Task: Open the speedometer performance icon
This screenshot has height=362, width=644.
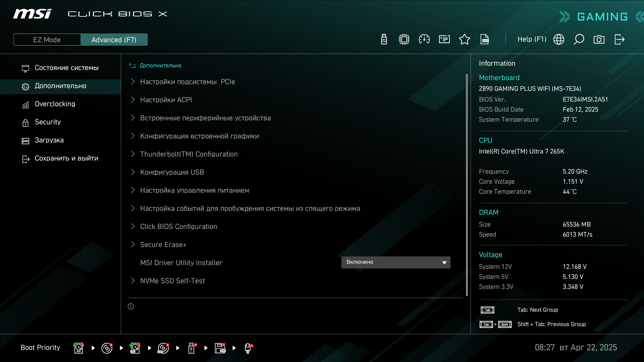Action: 424,40
